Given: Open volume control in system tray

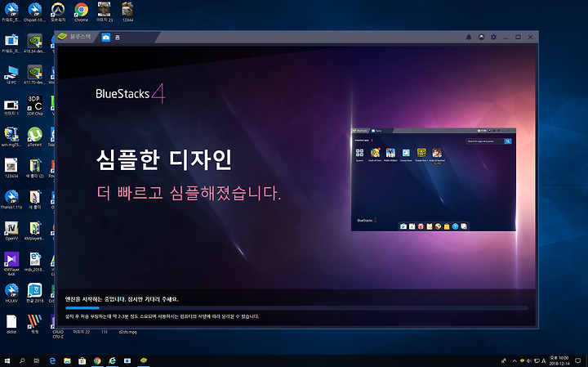Looking at the screenshot, I should [x=529, y=361].
